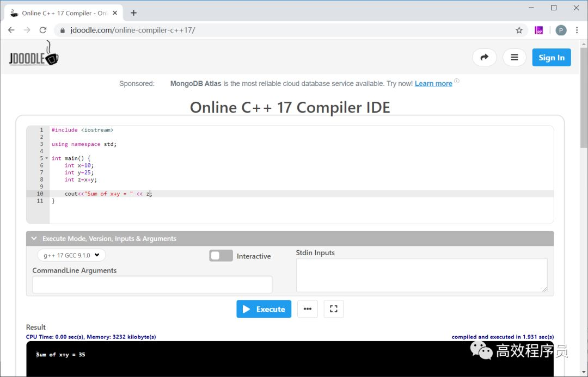Click the scrollbar down arrow
Screen dimensions: 588x377
click(584, 372)
